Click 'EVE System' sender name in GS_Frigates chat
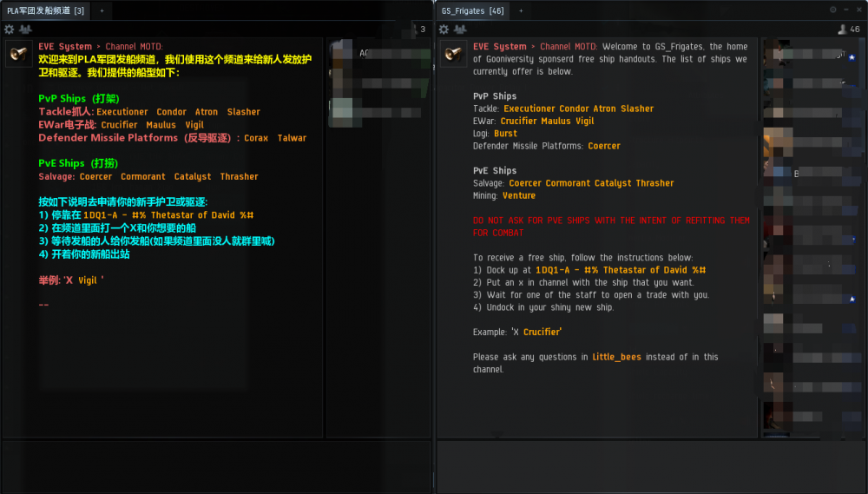The image size is (868, 494). (x=499, y=47)
